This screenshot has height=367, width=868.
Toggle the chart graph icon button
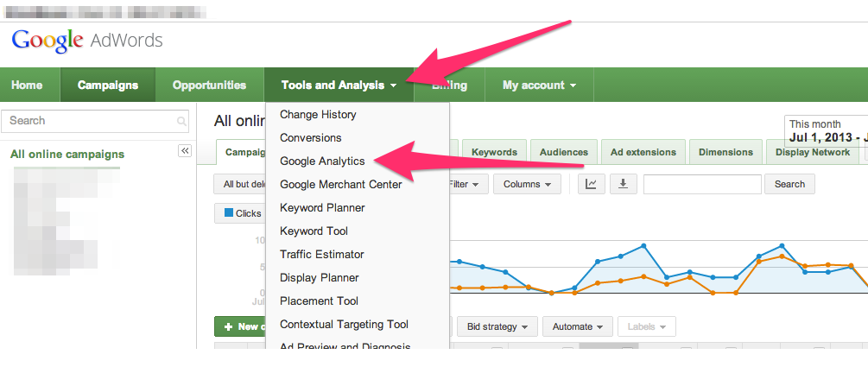tap(592, 184)
